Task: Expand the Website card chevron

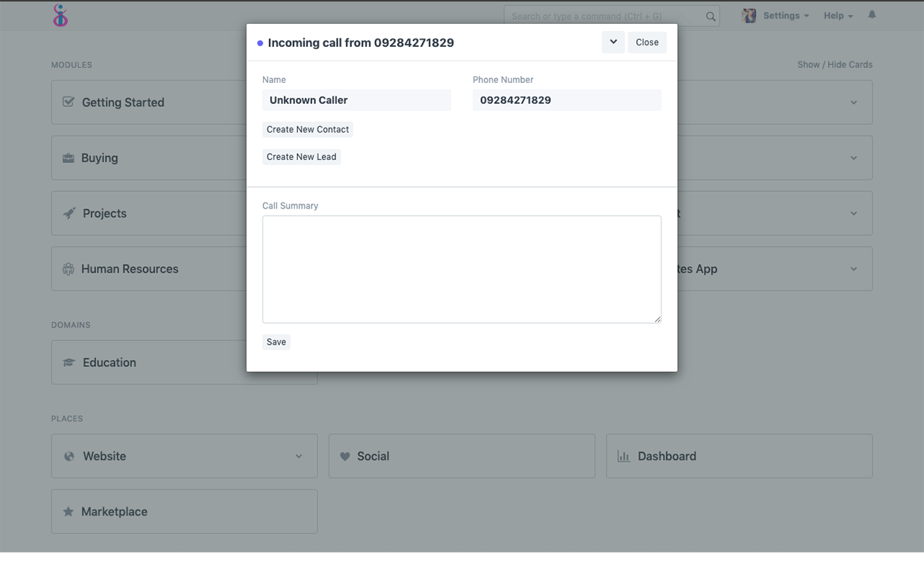Action: pyautogui.click(x=299, y=456)
